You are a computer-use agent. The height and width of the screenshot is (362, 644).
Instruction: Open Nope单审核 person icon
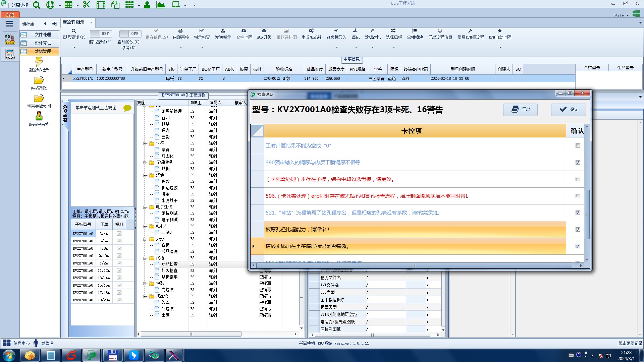click(x=39, y=116)
